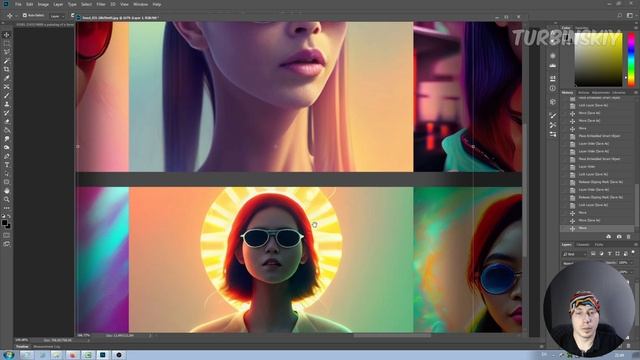This screenshot has height=360, width=640.
Task: Toggle the adjustment layers filter icon
Action: (x=601, y=254)
